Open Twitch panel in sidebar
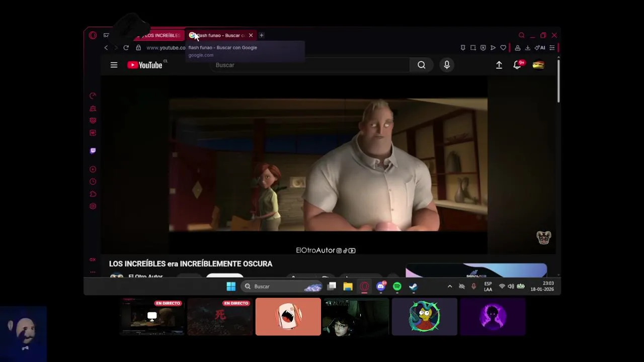 93,150
